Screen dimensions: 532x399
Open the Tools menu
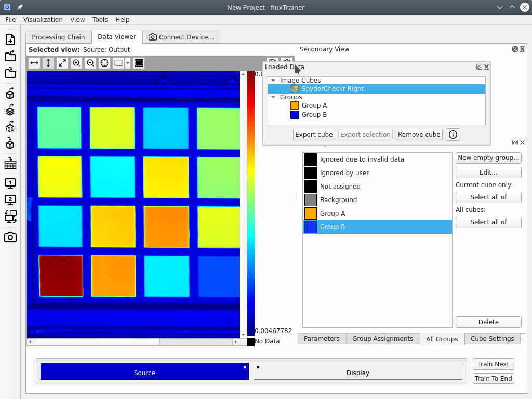pos(100,20)
